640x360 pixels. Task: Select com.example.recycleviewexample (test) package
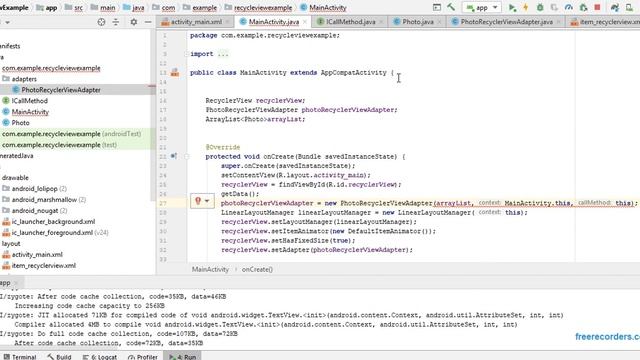pyautogui.click(x=59, y=145)
